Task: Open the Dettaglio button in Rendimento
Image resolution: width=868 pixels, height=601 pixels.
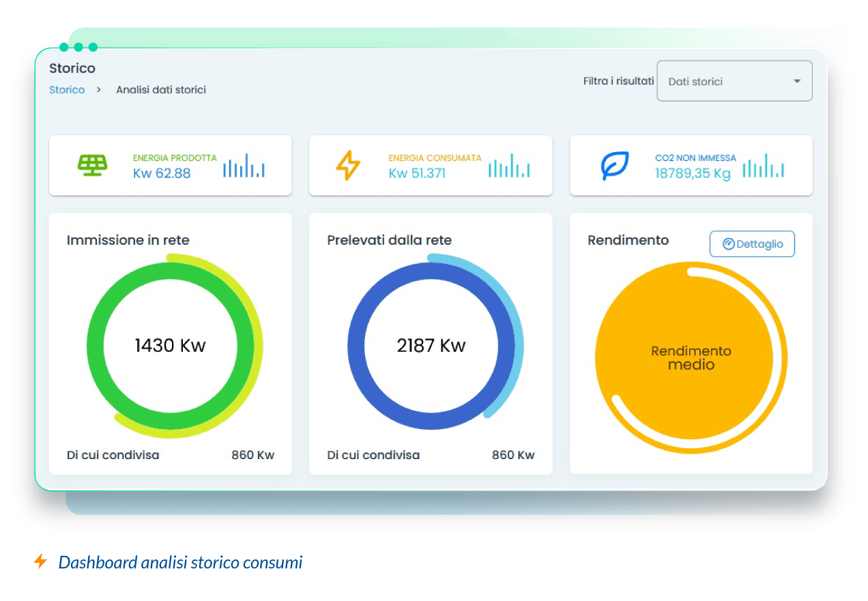Action: 752,244
